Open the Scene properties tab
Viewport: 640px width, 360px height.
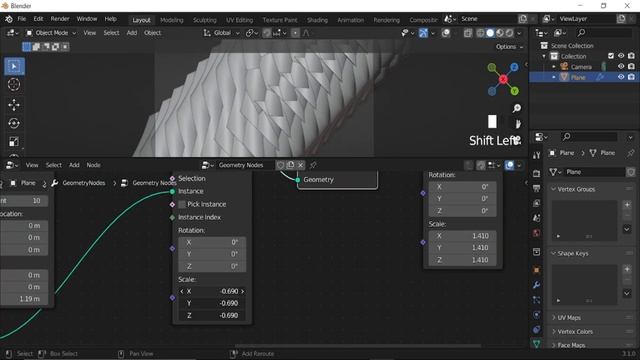[536, 218]
